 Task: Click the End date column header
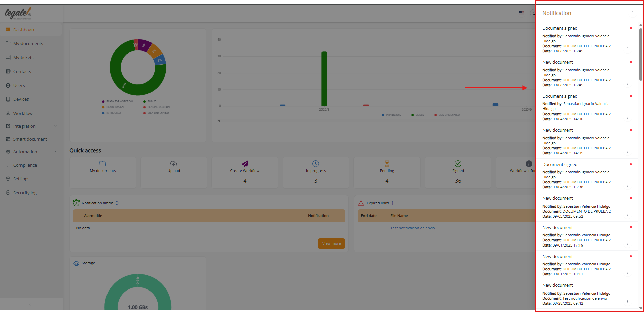pyautogui.click(x=369, y=216)
